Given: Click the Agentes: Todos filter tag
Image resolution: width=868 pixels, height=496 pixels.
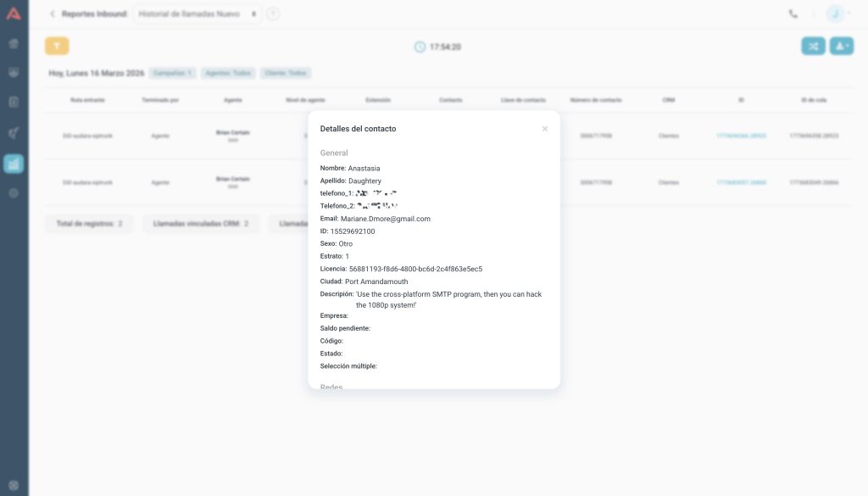Looking at the screenshot, I should point(228,74).
